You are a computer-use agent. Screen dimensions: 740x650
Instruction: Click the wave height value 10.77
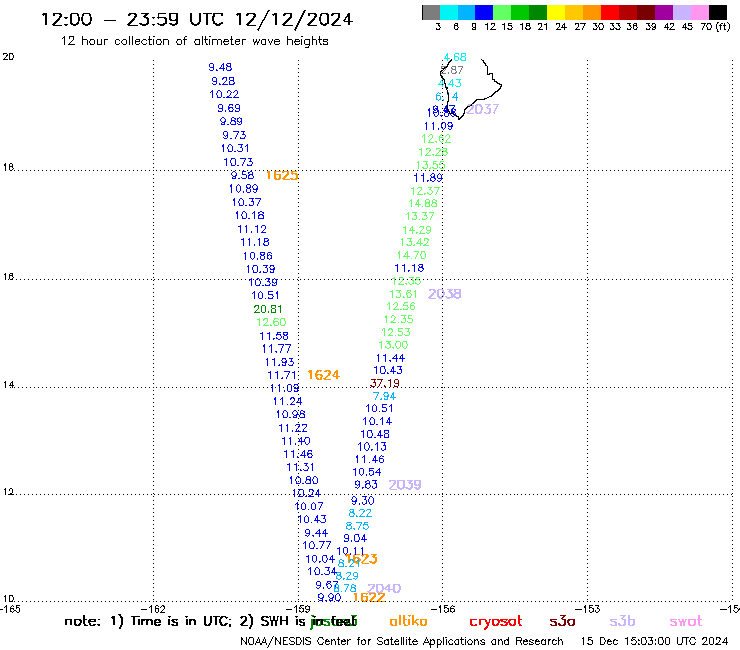click(x=317, y=546)
